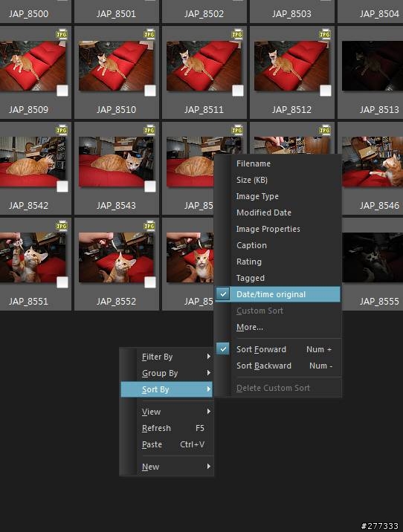Tick the tag checkbox on JAP_8512
This screenshot has height=532, width=403.
(x=325, y=91)
